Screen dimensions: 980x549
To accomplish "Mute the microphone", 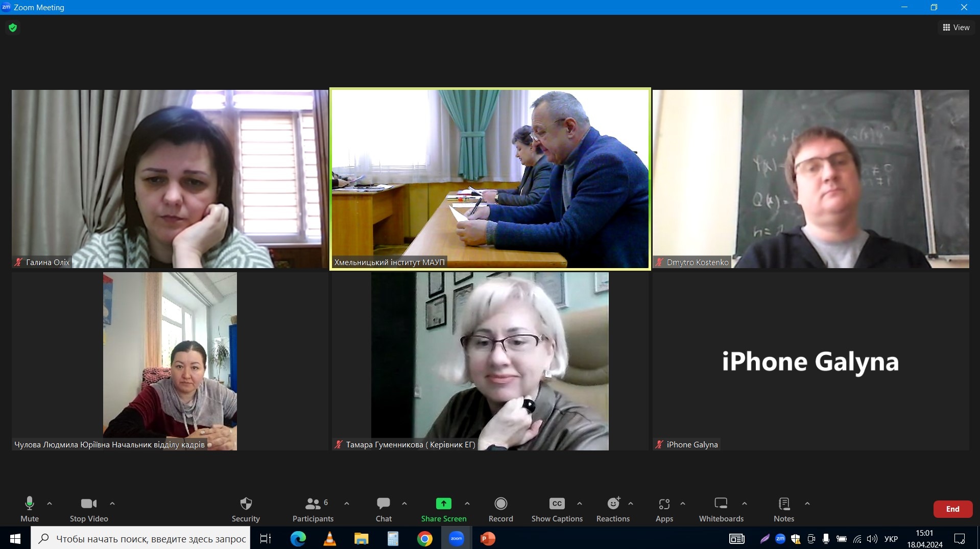I will click(x=30, y=509).
